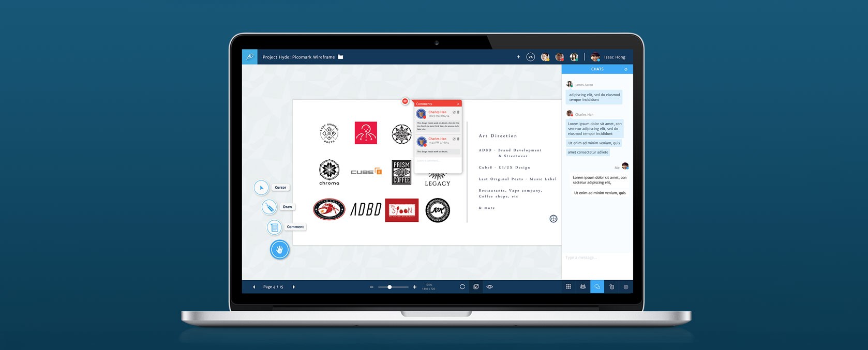Open the collaborators panel icon
The width and height of the screenshot is (868, 350).
(x=583, y=287)
